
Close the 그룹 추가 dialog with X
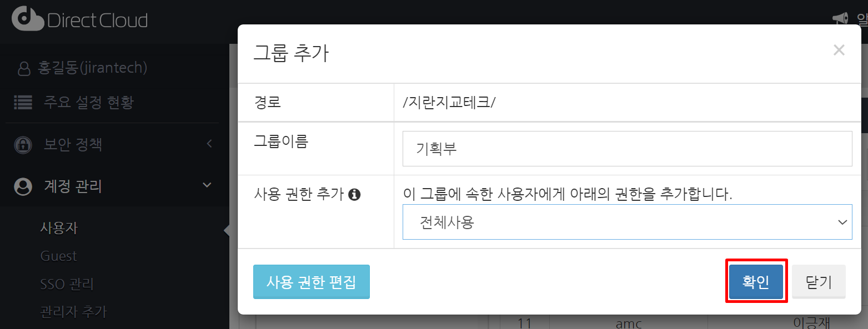(839, 50)
